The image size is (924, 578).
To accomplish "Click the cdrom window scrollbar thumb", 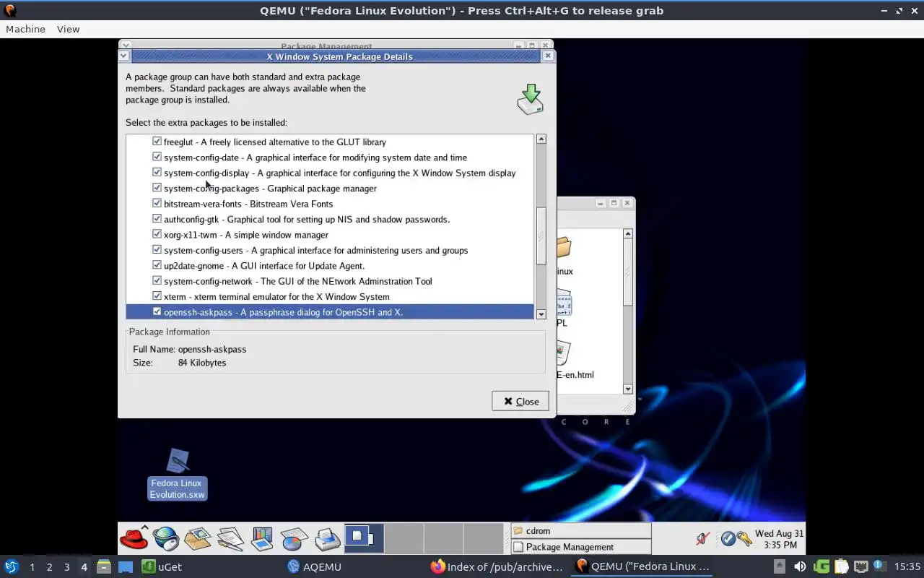I will (628, 272).
